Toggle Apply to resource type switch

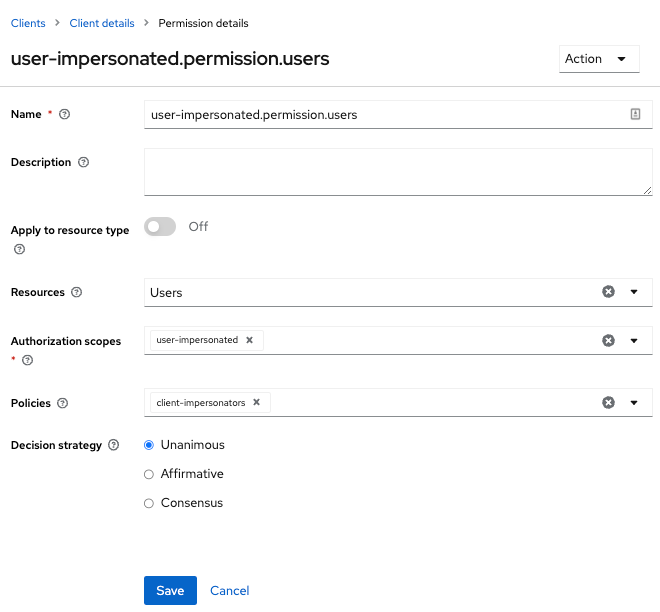tap(160, 227)
